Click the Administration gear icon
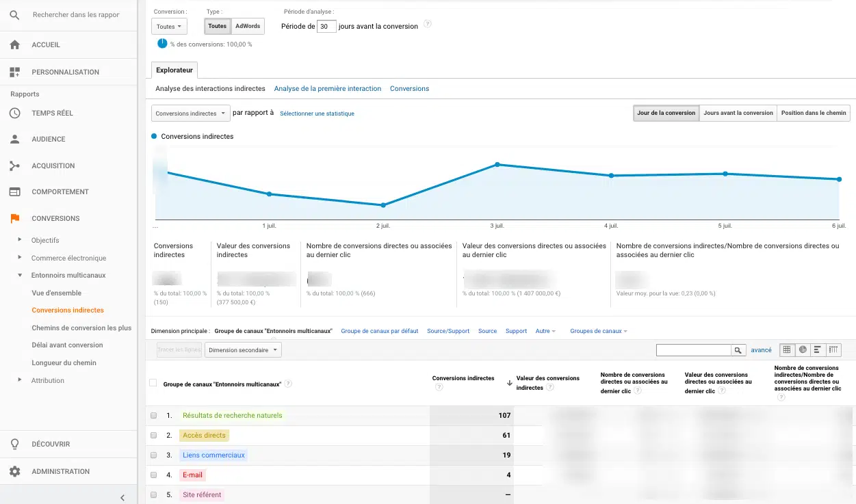 coord(15,471)
